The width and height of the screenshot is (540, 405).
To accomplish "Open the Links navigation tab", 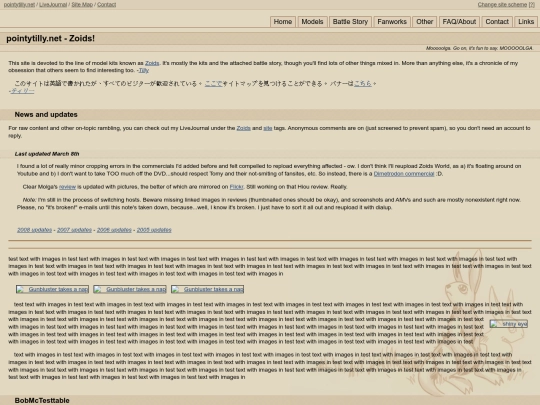I will pyautogui.click(x=526, y=22).
